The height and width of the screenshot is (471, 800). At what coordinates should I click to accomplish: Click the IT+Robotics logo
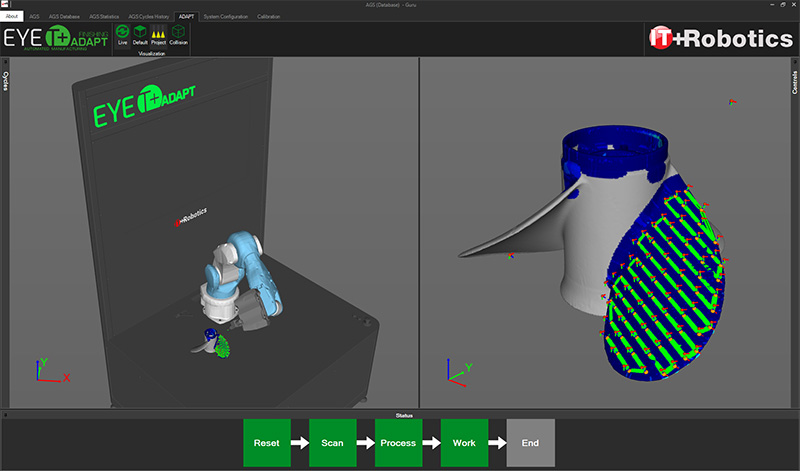720,38
